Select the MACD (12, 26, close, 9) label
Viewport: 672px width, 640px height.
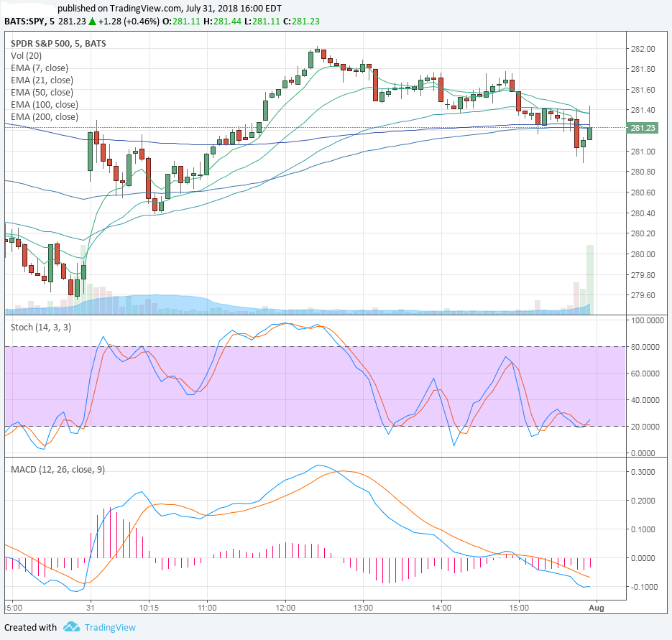(58, 470)
